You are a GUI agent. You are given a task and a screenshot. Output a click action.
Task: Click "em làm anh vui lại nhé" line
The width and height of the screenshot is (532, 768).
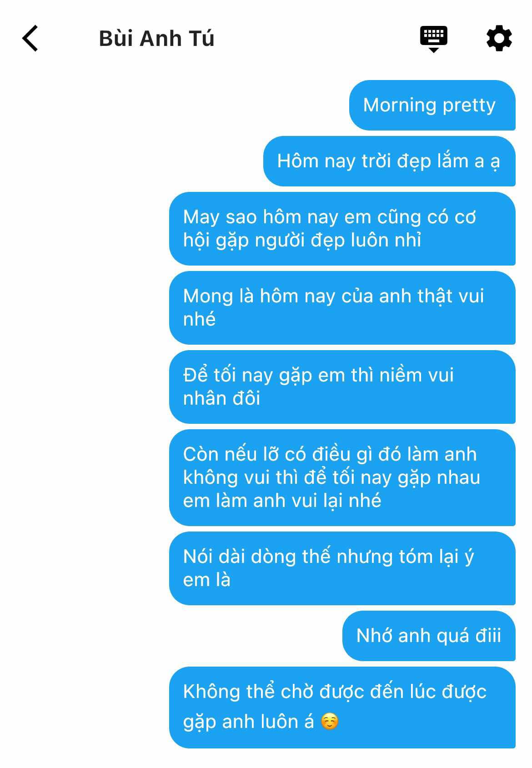click(x=282, y=501)
